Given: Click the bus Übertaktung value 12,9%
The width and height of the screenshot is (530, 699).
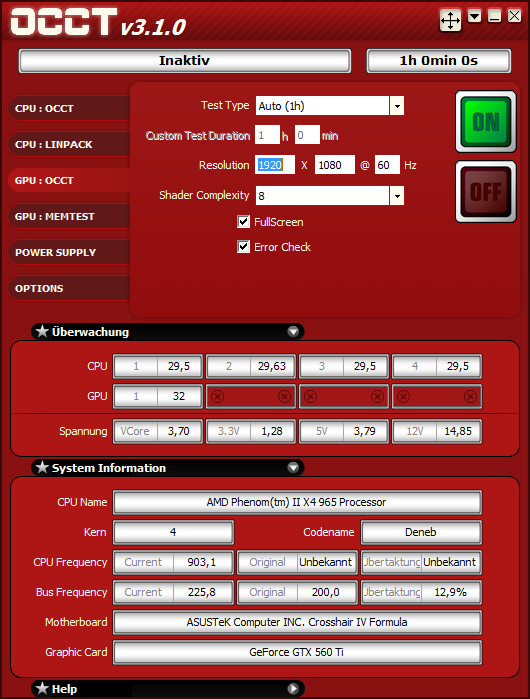Looking at the screenshot, I should coord(450,592).
